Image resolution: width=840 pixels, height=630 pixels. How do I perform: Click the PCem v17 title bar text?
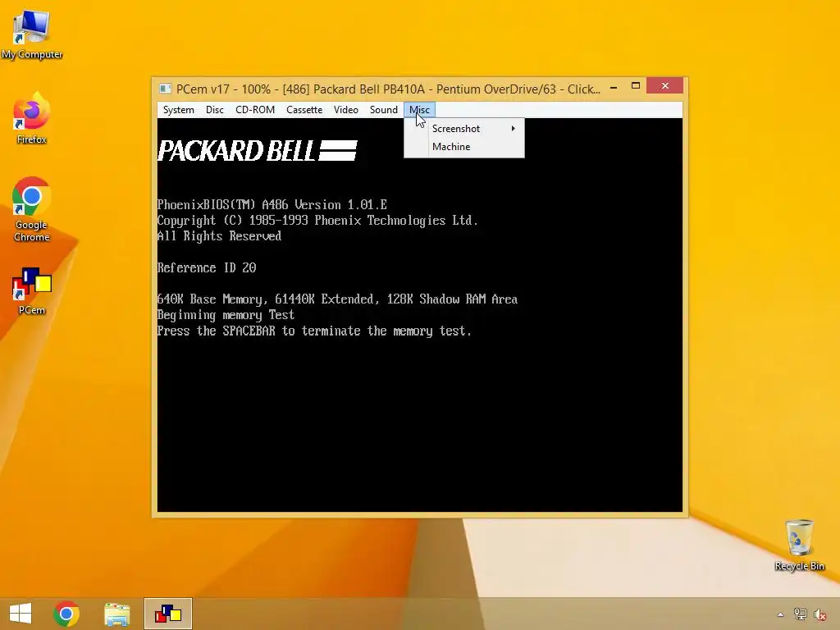pos(388,89)
